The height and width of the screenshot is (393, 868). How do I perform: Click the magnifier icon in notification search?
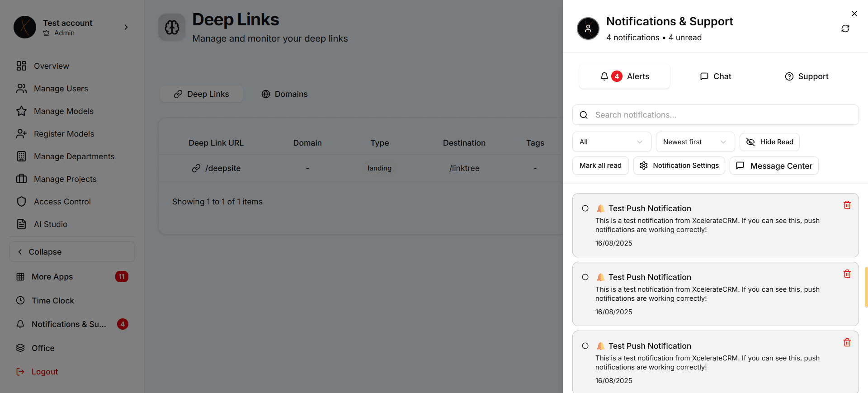pos(584,115)
